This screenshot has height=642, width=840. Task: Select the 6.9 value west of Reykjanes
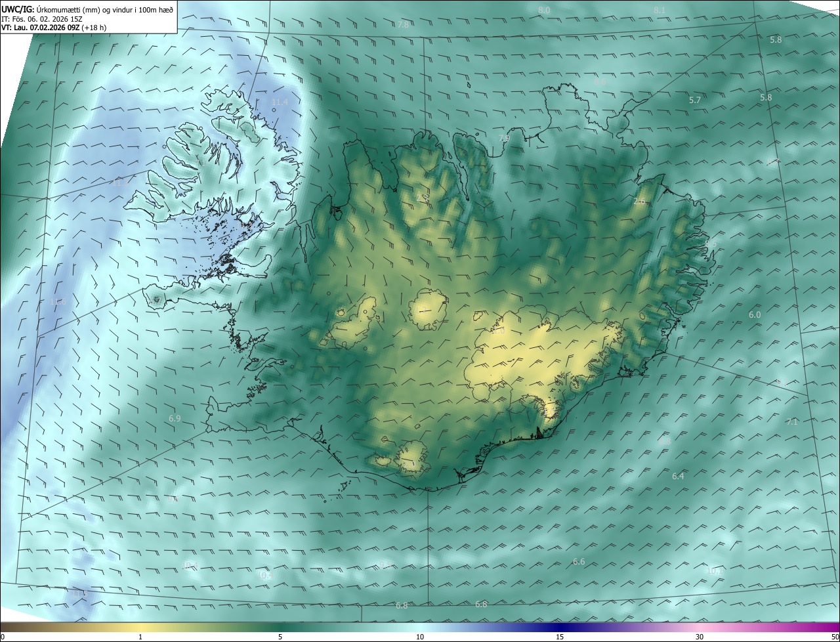tap(175, 418)
